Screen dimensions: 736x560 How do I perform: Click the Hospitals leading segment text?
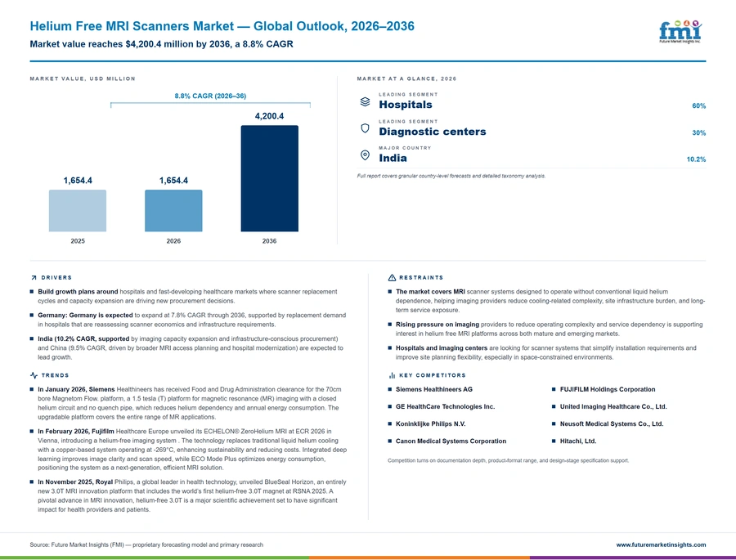click(x=406, y=105)
